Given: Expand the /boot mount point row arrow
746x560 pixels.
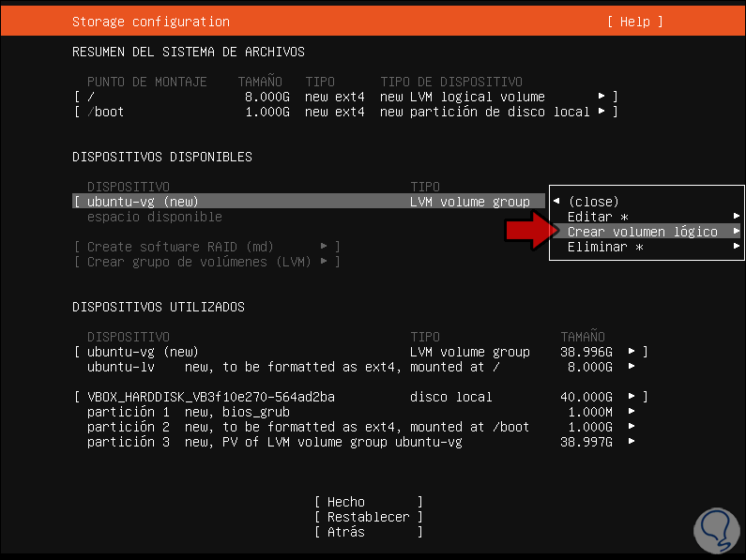Looking at the screenshot, I should click(x=601, y=112).
